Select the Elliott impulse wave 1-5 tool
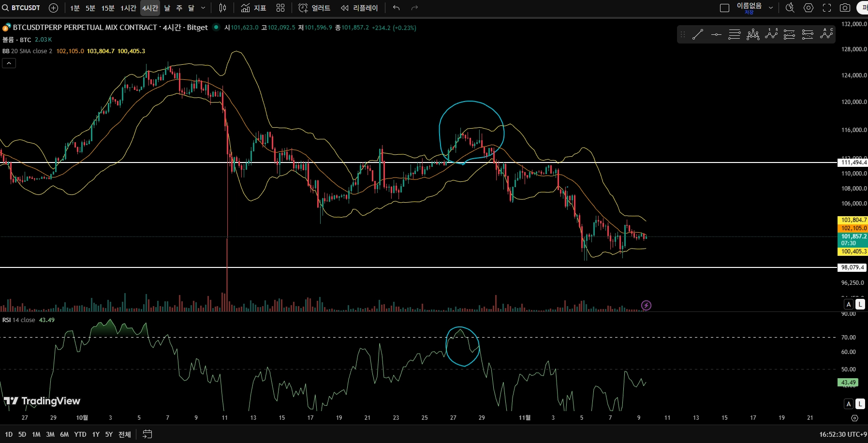 (x=771, y=34)
